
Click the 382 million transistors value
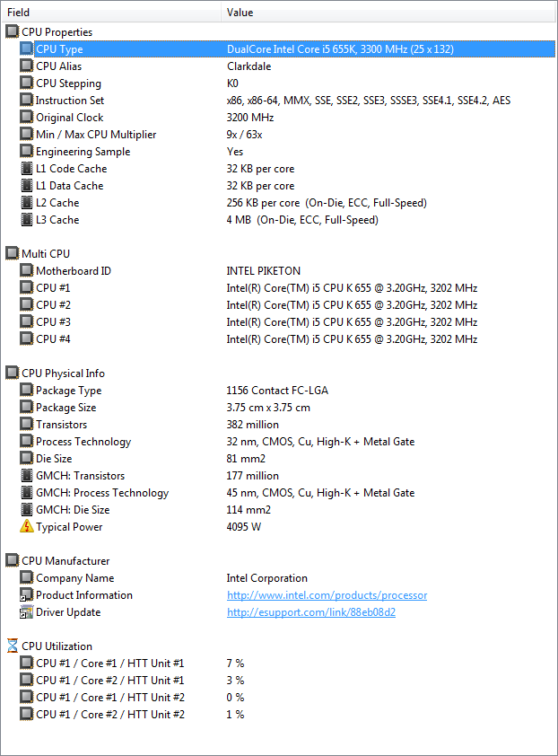point(252,425)
